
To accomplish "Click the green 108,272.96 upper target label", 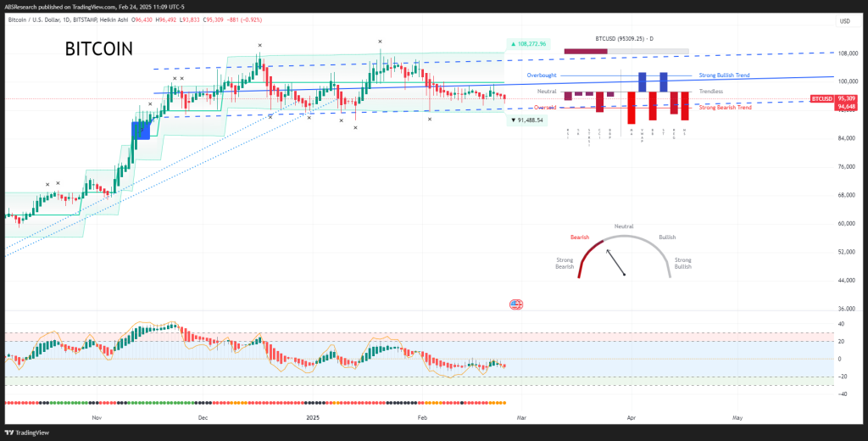I will pyautogui.click(x=528, y=44).
